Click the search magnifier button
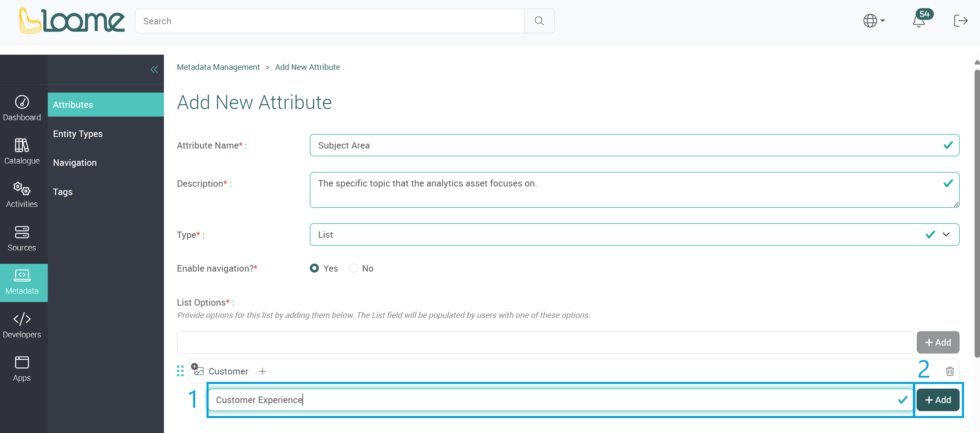Screen dimensions: 980x433 (539, 21)
